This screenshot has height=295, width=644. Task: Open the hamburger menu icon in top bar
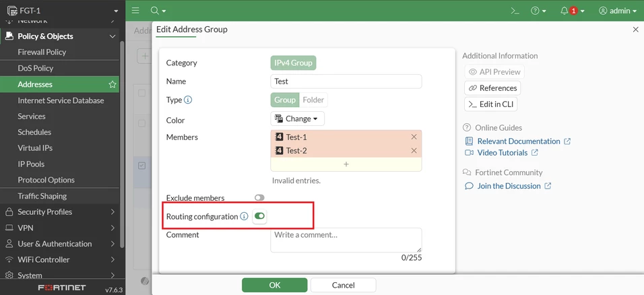pos(135,11)
